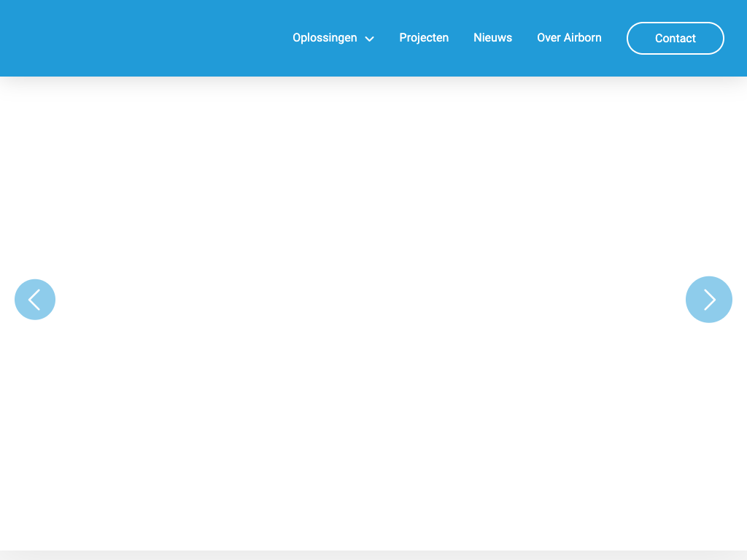
Task: Click the down arrow beside Oplossingen
Action: coord(369,39)
